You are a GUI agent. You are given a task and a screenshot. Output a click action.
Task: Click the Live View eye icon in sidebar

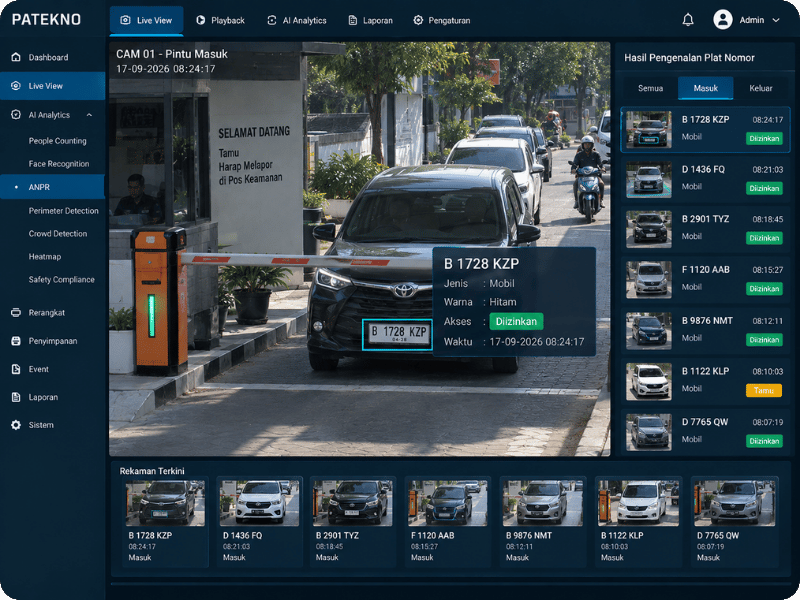click(16, 86)
